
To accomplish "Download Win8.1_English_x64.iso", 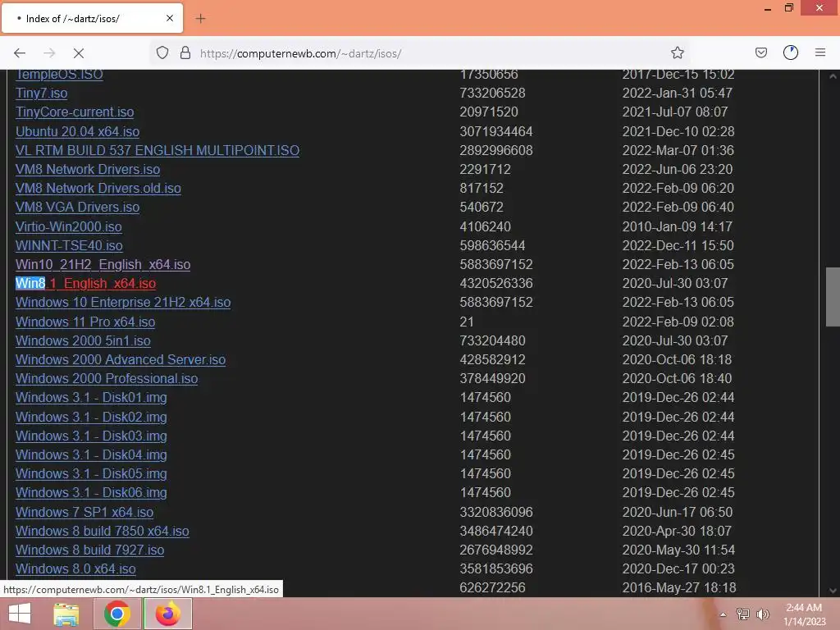I will point(85,283).
